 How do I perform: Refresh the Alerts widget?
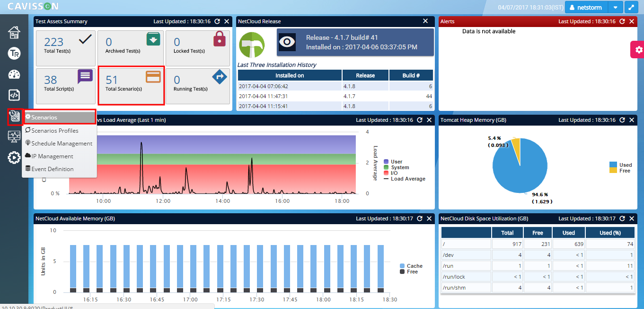[622, 21]
